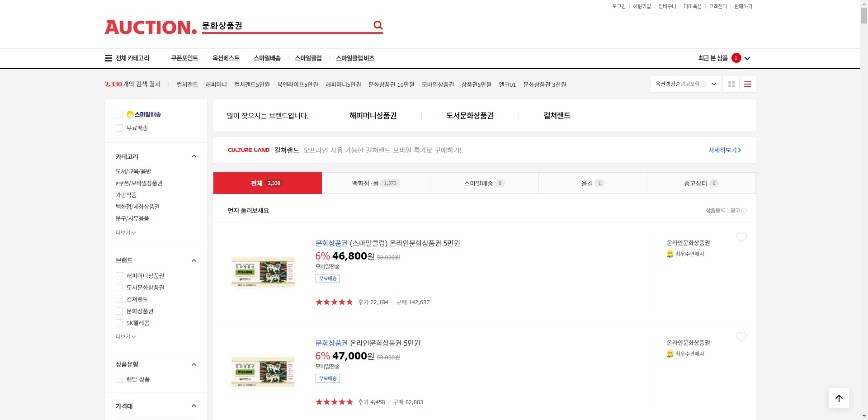Expand the 최근 본 상품 dropdown arrow
The image size is (868, 420).
(747, 58)
